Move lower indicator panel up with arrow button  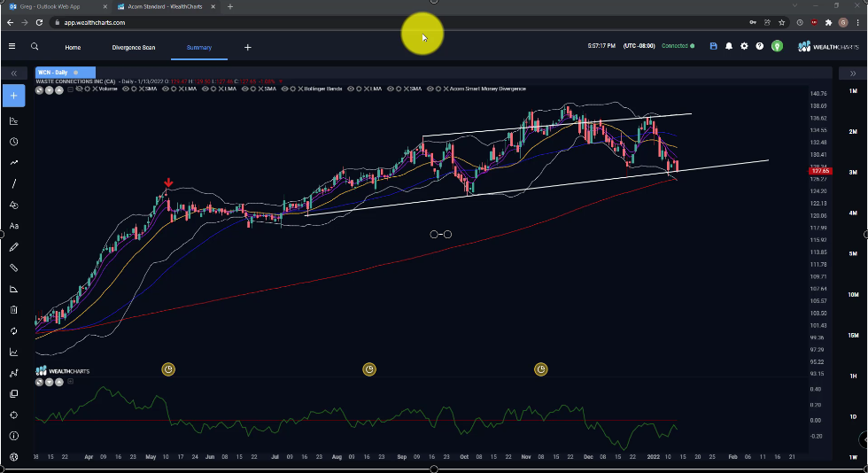click(x=58, y=382)
